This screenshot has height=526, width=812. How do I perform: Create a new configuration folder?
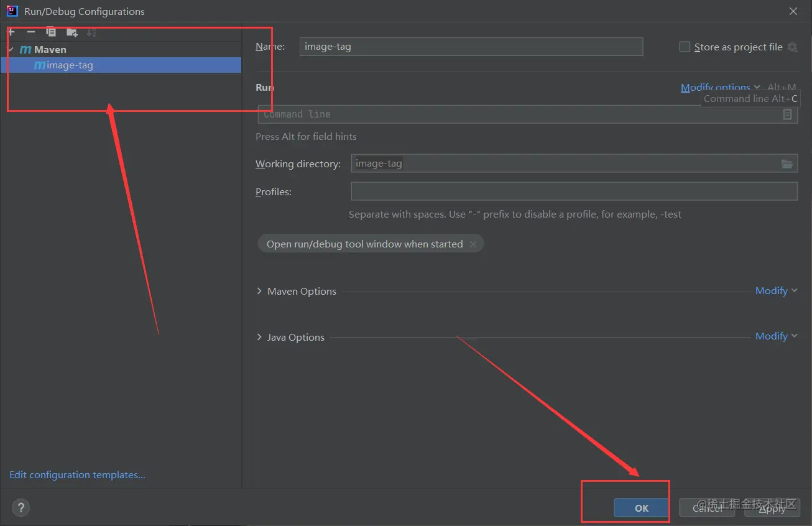click(72, 32)
